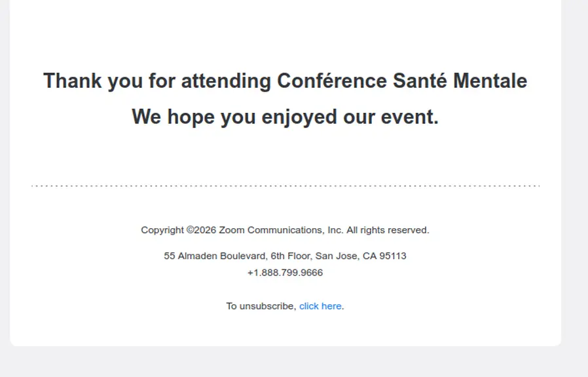588x377 pixels.
Task: Click the "Copyright ©2026" text
Action: pos(178,230)
